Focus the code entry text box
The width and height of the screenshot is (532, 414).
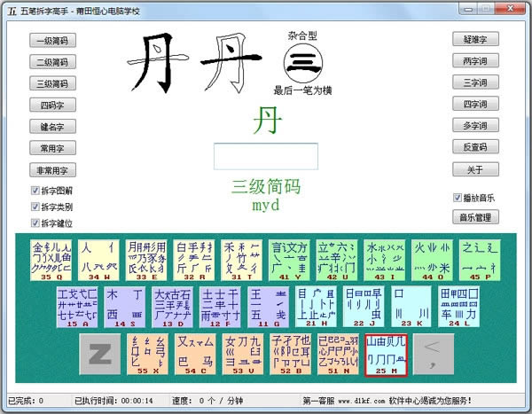[x=266, y=156]
